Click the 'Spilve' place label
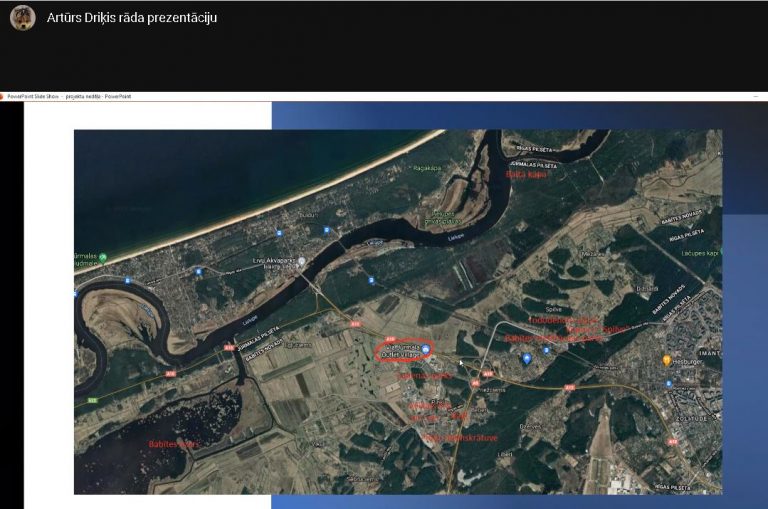The width and height of the screenshot is (768, 509). [553, 310]
